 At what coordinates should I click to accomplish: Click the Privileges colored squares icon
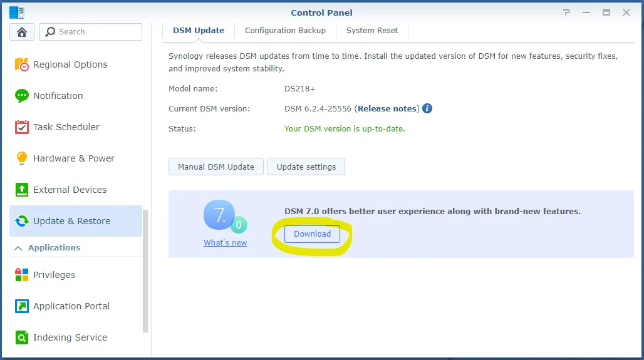click(22, 275)
